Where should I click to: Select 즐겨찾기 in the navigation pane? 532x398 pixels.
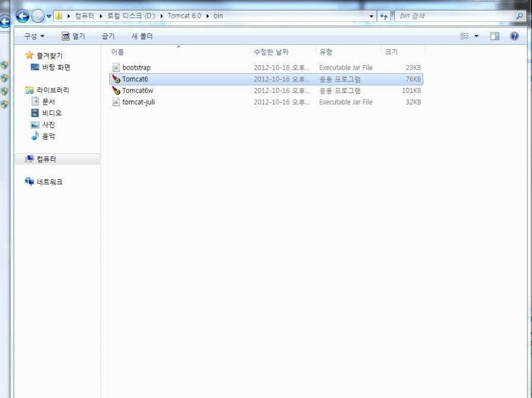point(50,56)
